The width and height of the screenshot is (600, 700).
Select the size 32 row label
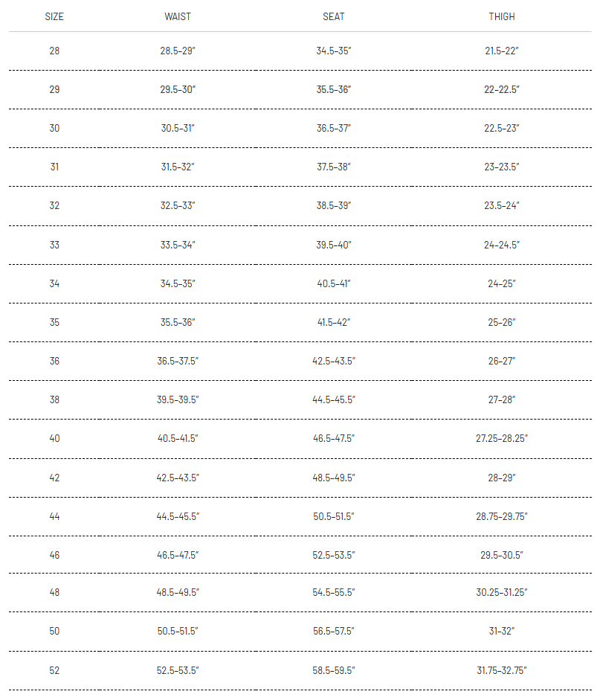[x=54, y=206]
